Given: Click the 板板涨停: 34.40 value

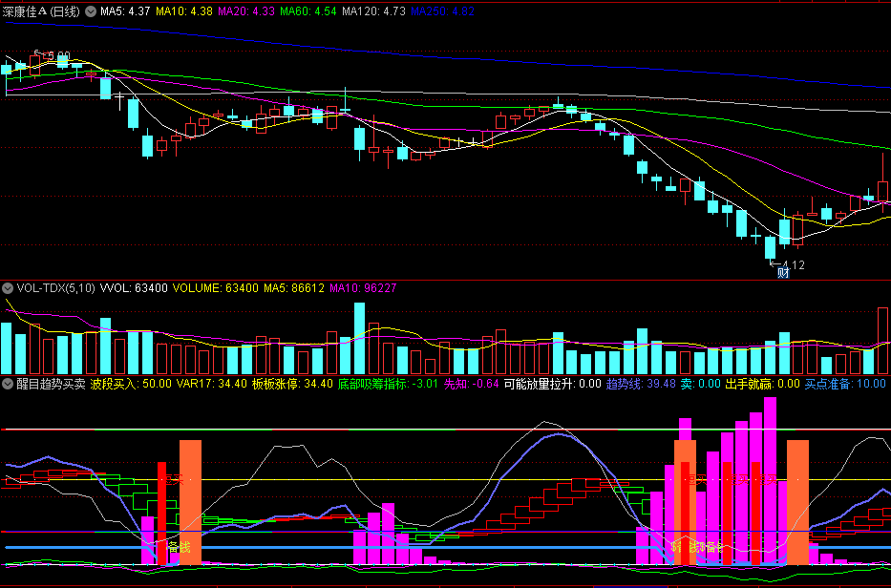Looking at the screenshot, I should (x=292, y=384).
